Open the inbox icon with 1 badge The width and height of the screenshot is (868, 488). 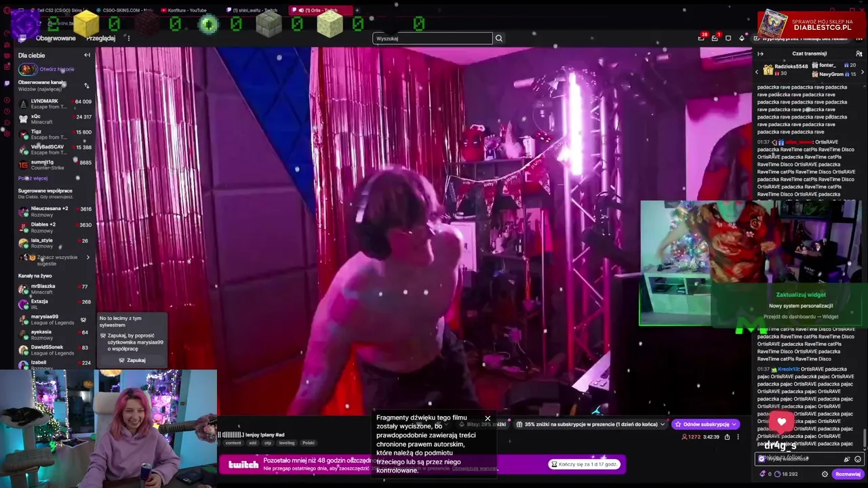(x=715, y=38)
